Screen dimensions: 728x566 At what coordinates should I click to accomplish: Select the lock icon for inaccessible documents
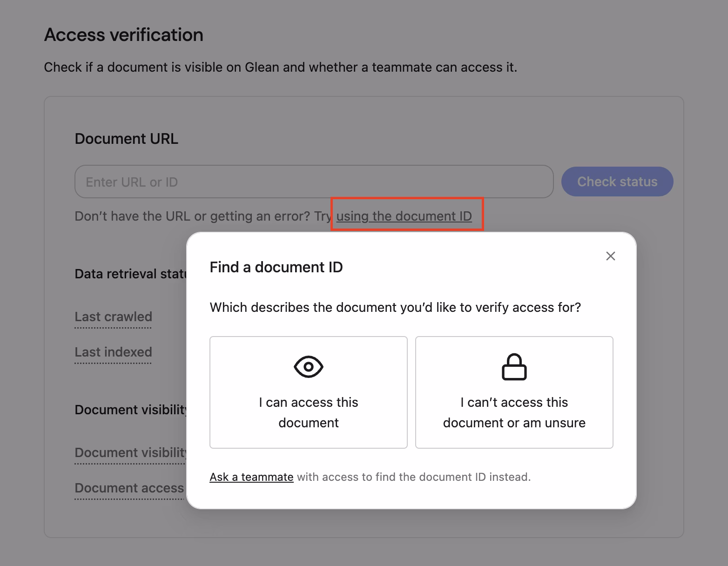(514, 367)
